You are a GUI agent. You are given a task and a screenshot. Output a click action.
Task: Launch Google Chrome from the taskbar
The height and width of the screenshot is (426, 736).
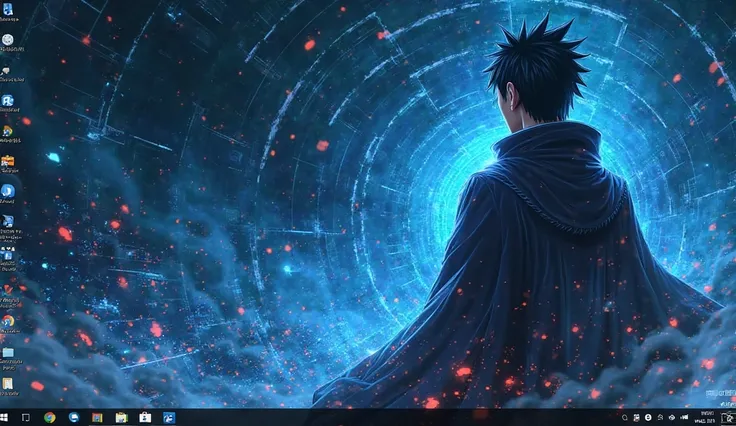[x=49, y=417]
